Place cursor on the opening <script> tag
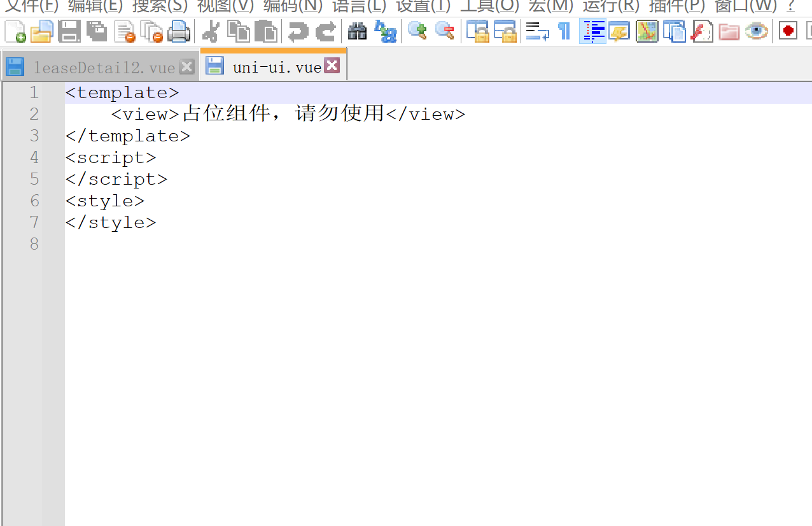Image resolution: width=812 pixels, height=526 pixels. pos(111,158)
